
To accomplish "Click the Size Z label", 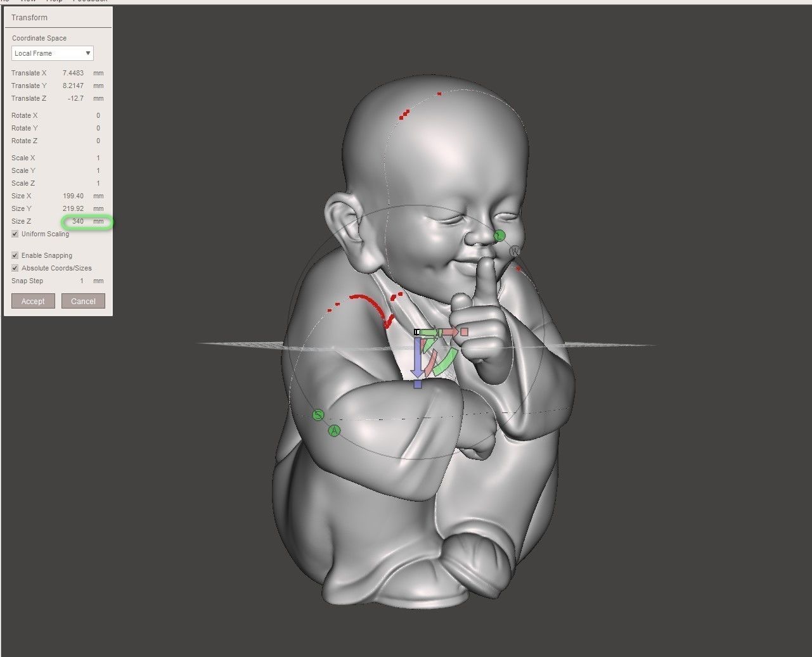I will (21, 221).
